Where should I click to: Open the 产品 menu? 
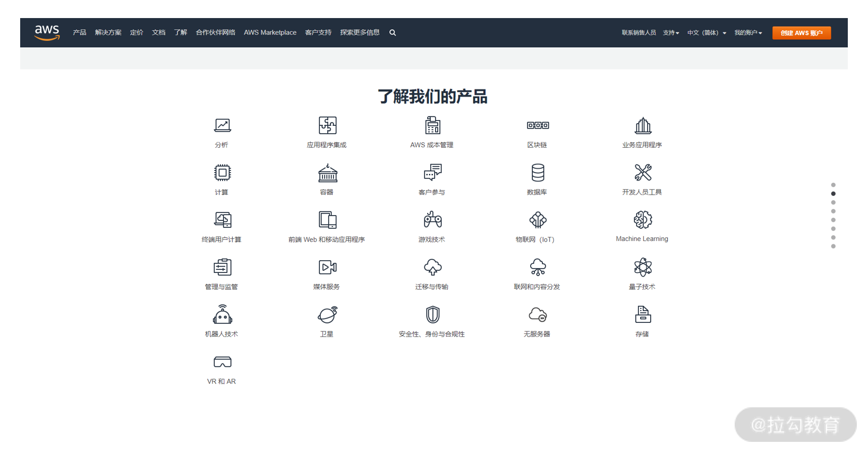pos(80,32)
